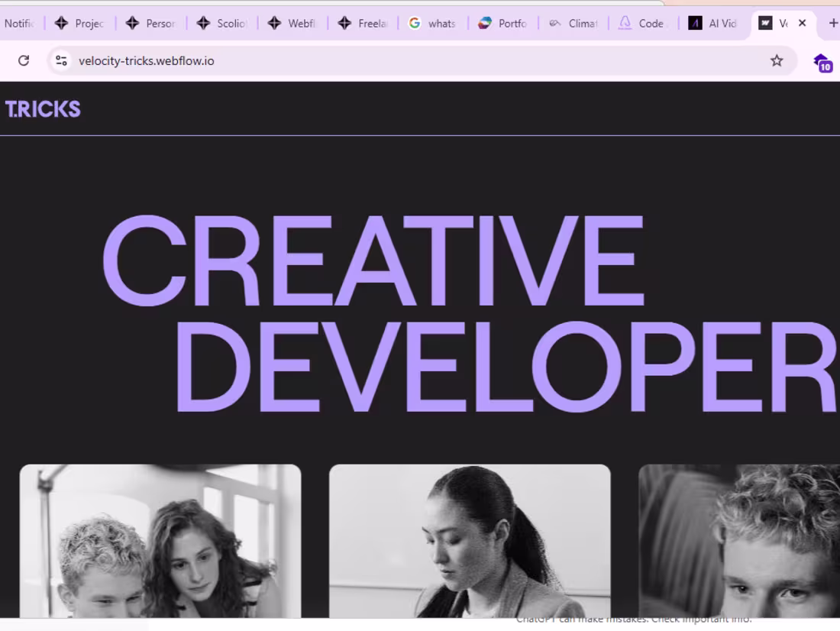
Task: Open the extension icon with badge 10
Action: coord(822,63)
